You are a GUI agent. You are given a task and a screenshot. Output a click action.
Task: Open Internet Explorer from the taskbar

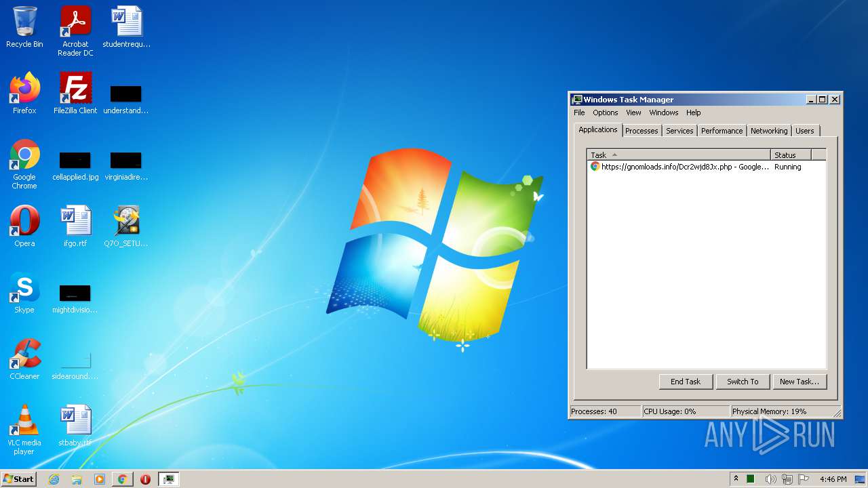(x=54, y=479)
